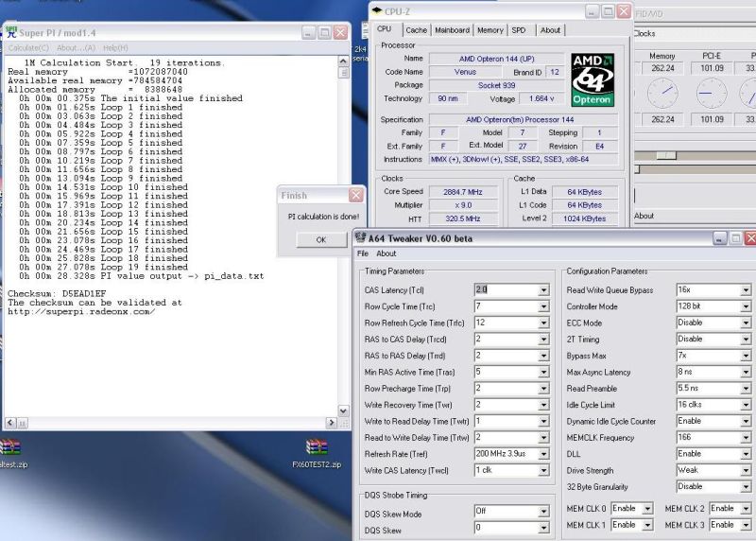Click Super PI horizontal scrollbar right arrow

pyautogui.click(x=332, y=423)
